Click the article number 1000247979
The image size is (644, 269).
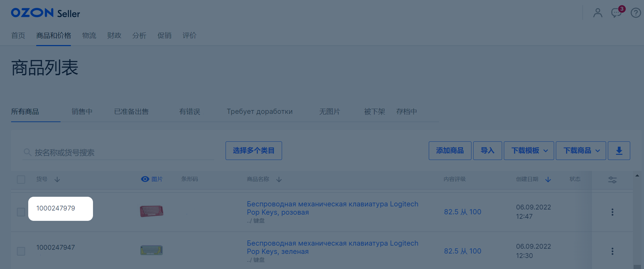tap(56, 208)
